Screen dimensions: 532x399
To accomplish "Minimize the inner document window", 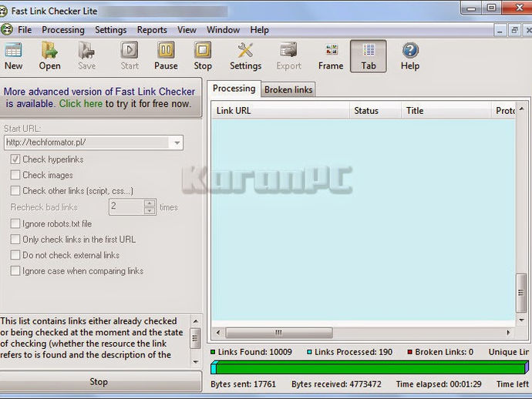I will (500, 31).
